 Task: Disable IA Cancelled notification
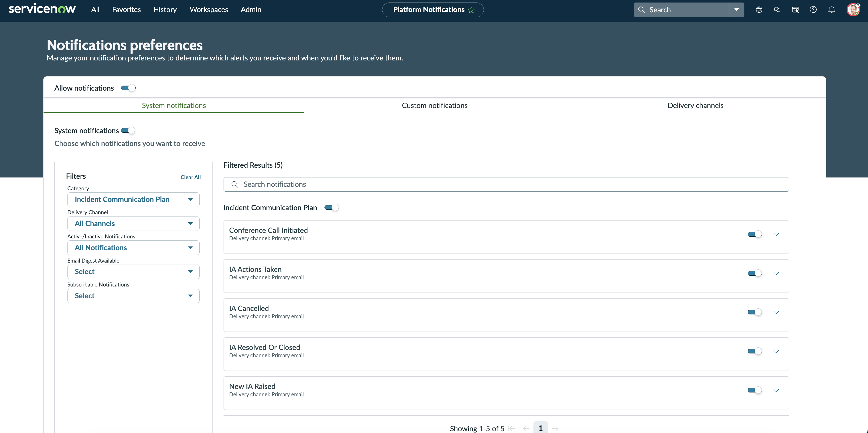pyautogui.click(x=755, y=312)
